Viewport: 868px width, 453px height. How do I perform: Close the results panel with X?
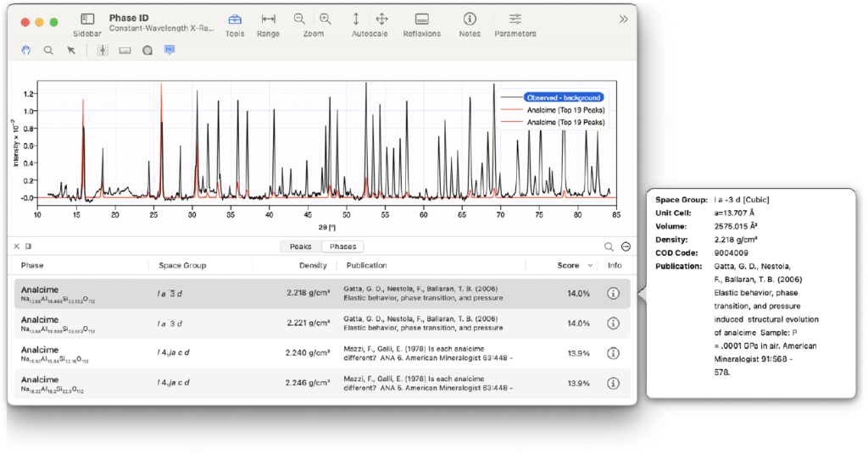[16, 246]
